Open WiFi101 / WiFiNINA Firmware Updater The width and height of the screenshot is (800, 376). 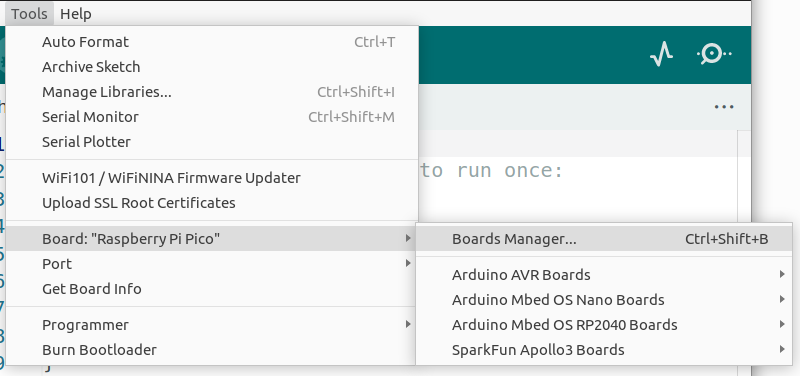pos(212,178)
